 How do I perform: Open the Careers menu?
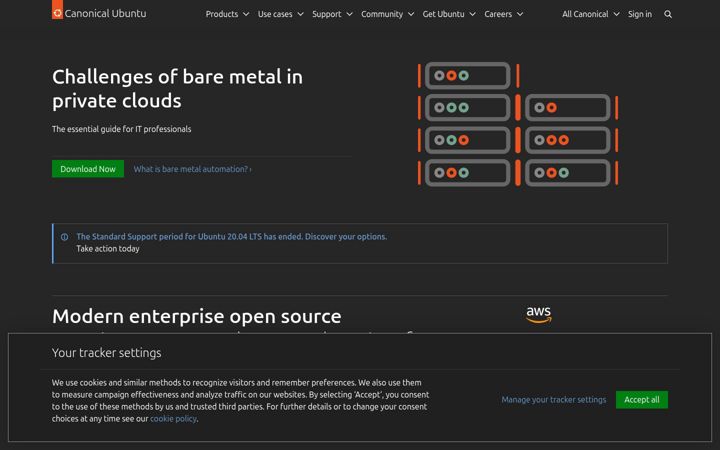(x=504, y=14)
